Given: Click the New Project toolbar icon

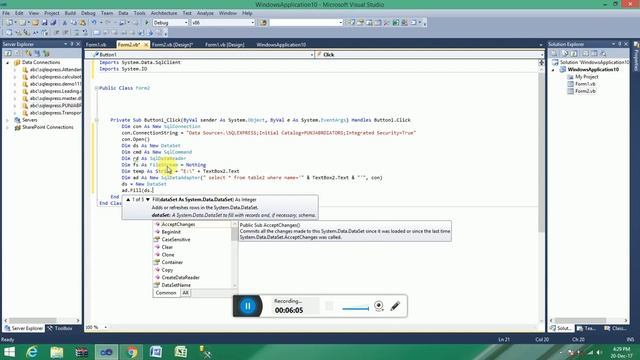Looking at the screenshot, I should (9, 23).
